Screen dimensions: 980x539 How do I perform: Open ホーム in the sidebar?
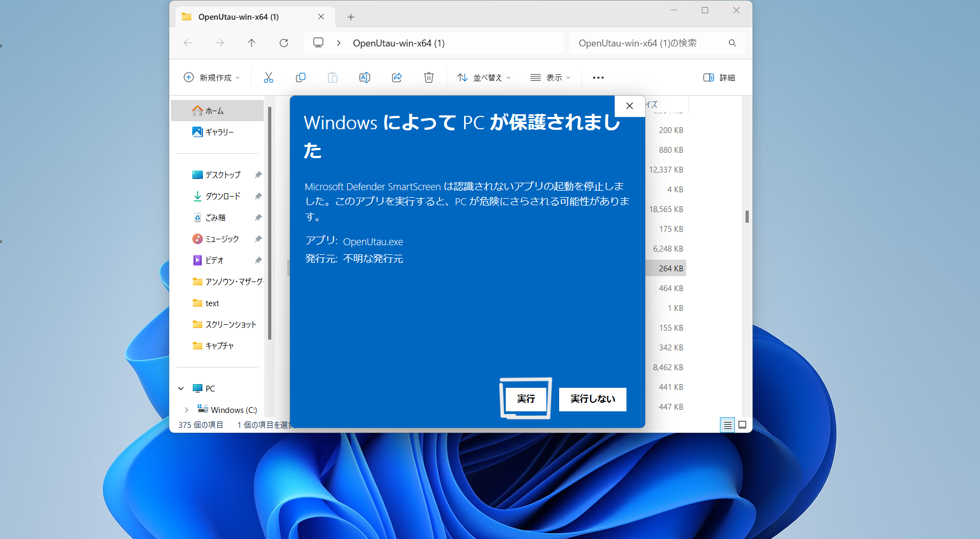[217, 111]
